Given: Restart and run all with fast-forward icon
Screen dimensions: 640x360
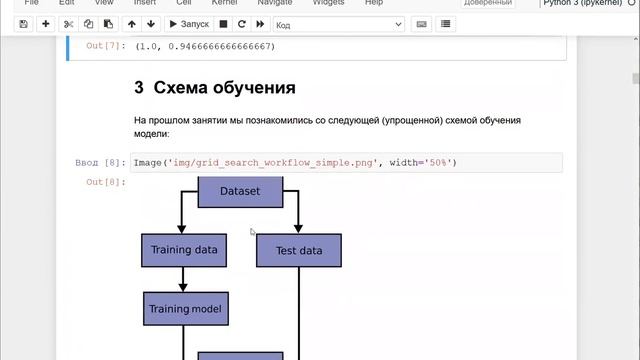Looking at the screenshot, I should coord(260,24).
